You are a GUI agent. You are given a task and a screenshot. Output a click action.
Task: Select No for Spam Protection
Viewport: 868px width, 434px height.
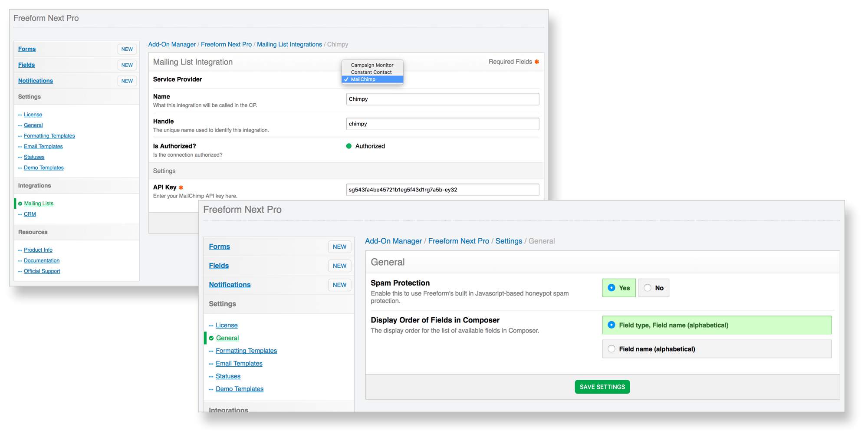(x=654, y=288)
